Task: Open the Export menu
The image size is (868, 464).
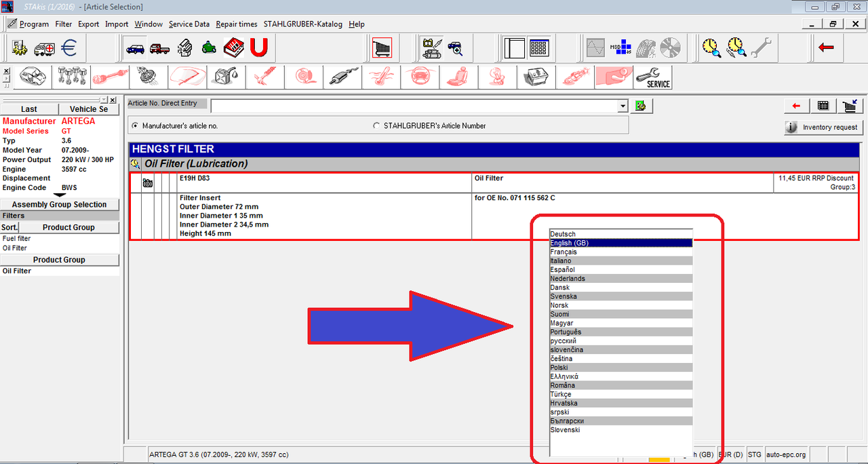Action: pyautogui.click(x=88, y=24)
